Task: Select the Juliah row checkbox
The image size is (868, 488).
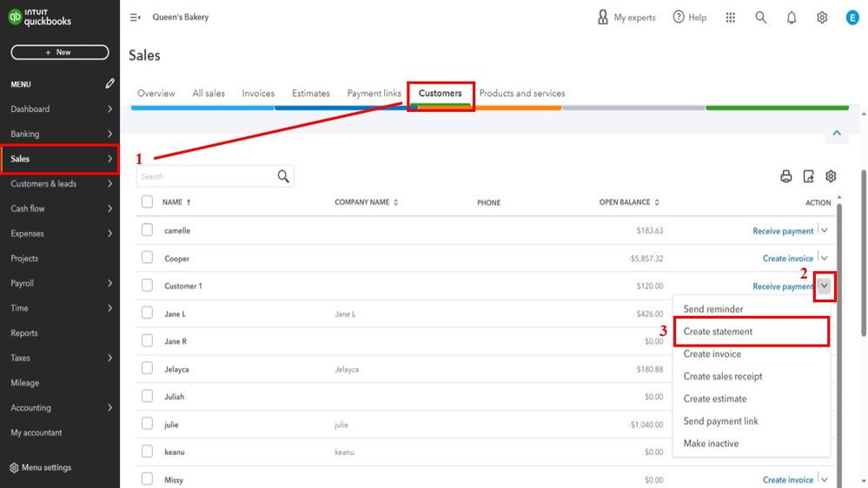Action: pyautogui.click(x=147, y=396)
